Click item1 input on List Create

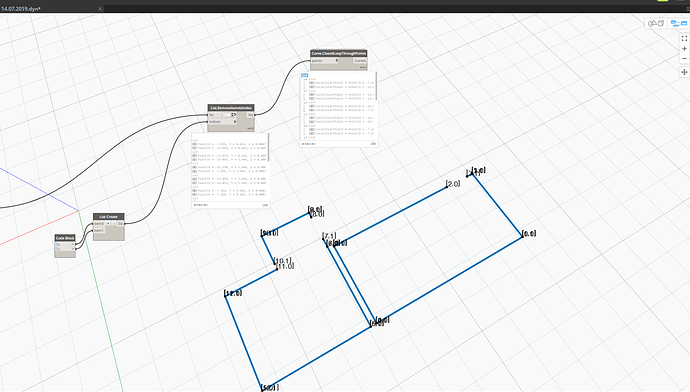click(99, 231)
